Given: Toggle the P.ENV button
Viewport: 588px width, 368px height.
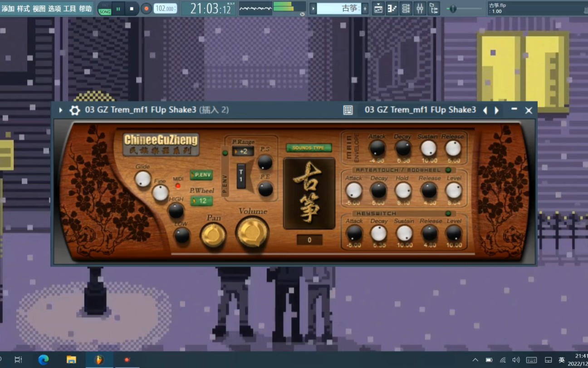Looking at the screenshot, I should coord(201,174).
